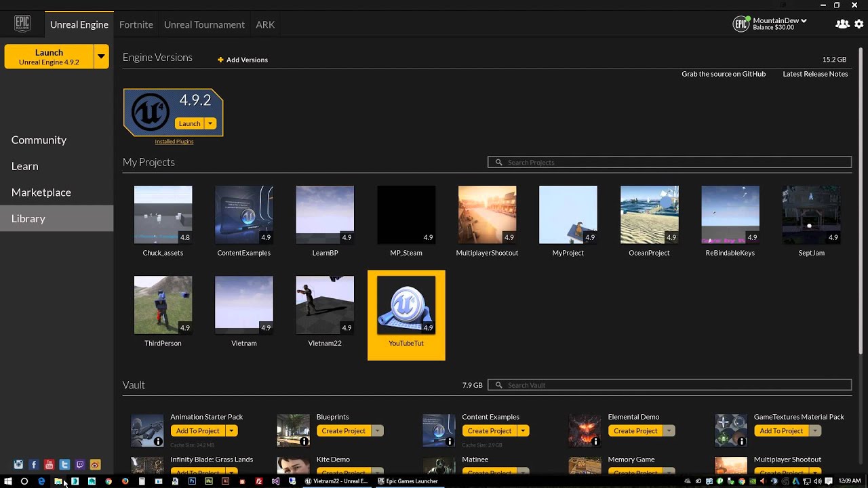Click Add Versions

click(247, 60)
